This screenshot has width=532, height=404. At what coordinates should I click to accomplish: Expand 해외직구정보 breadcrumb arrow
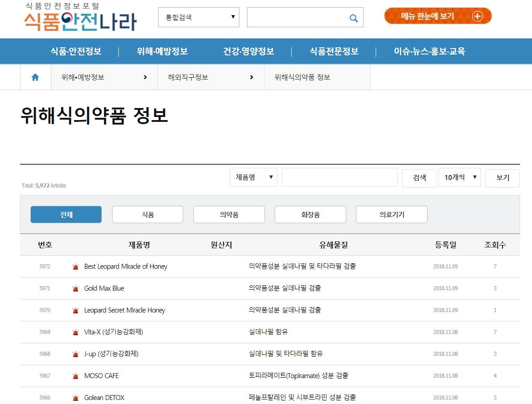[x=251, y=77]
